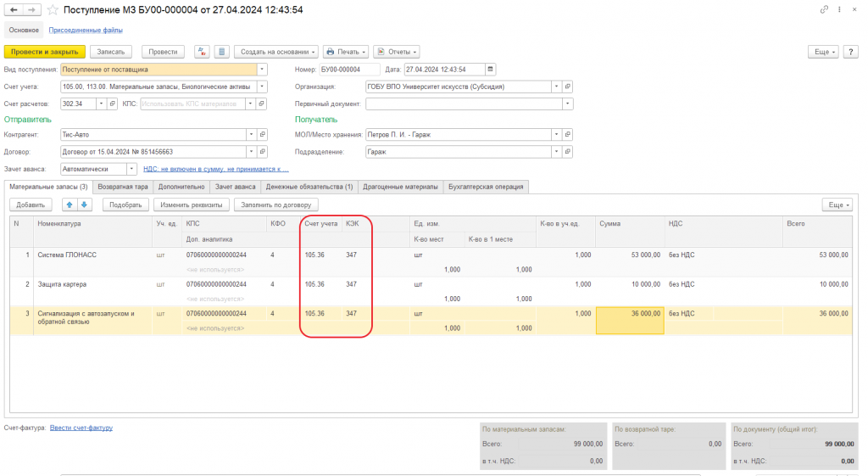Open the Контрагент Тис-Авто record icon
The width and height of the screenshot is (868, 476).
263,135
